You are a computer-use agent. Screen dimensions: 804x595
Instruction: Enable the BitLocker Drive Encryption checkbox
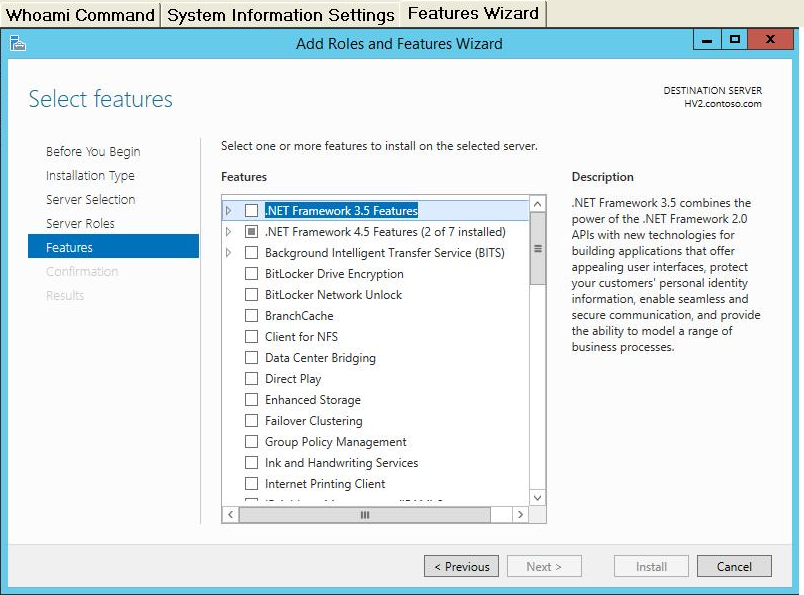251,273
